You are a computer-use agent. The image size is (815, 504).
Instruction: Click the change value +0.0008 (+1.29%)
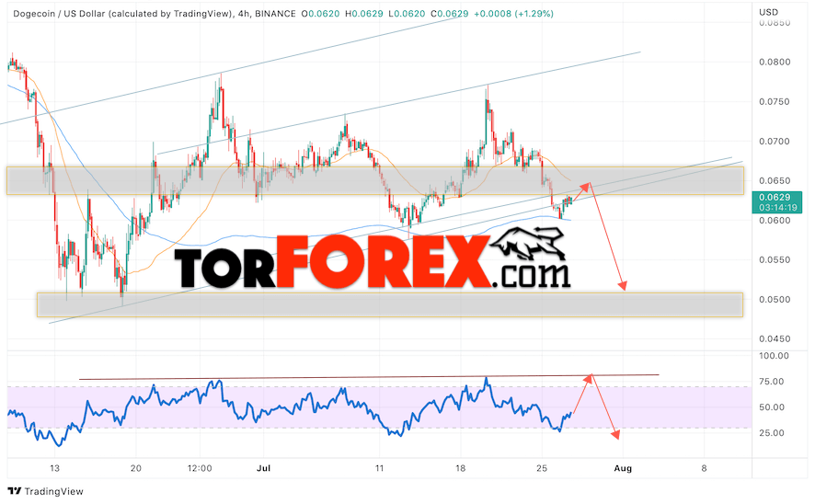coord(513,14)
